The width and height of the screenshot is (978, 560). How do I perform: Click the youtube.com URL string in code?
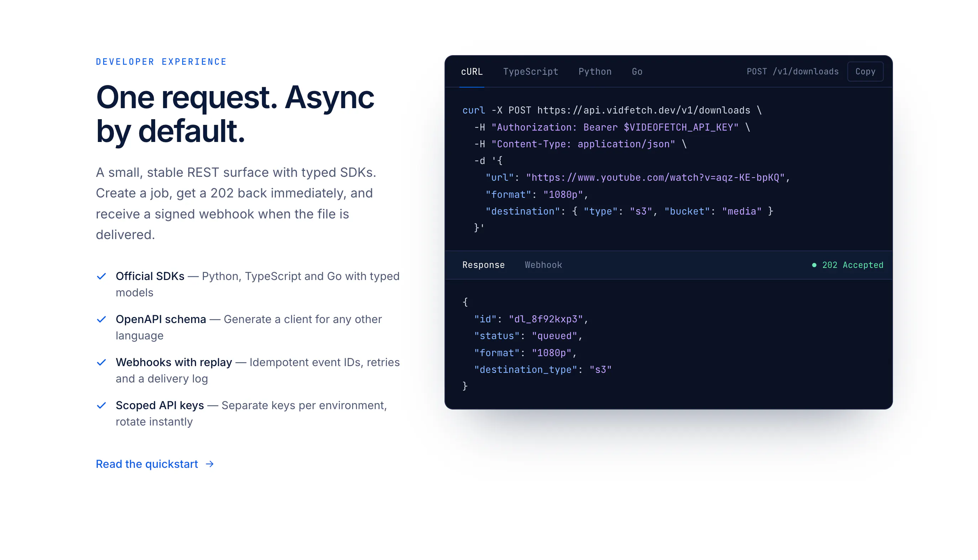pos(655,178)
